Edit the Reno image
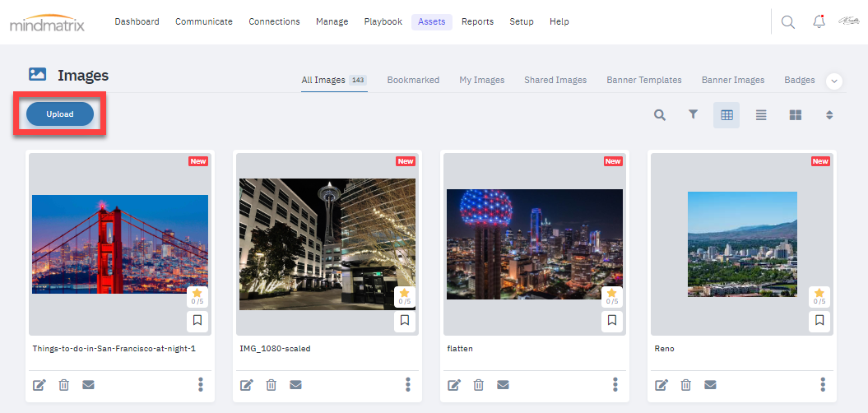Screen dimensions: 868x413 coord(661,385)
